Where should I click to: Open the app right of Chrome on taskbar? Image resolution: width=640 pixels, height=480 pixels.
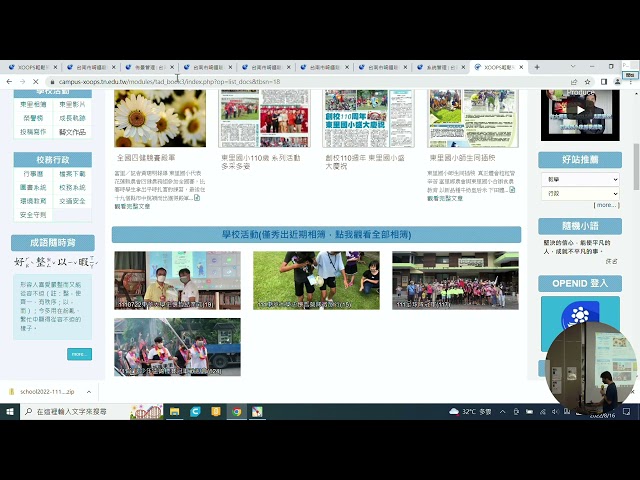pyautogui.click(x=257, y=411)
